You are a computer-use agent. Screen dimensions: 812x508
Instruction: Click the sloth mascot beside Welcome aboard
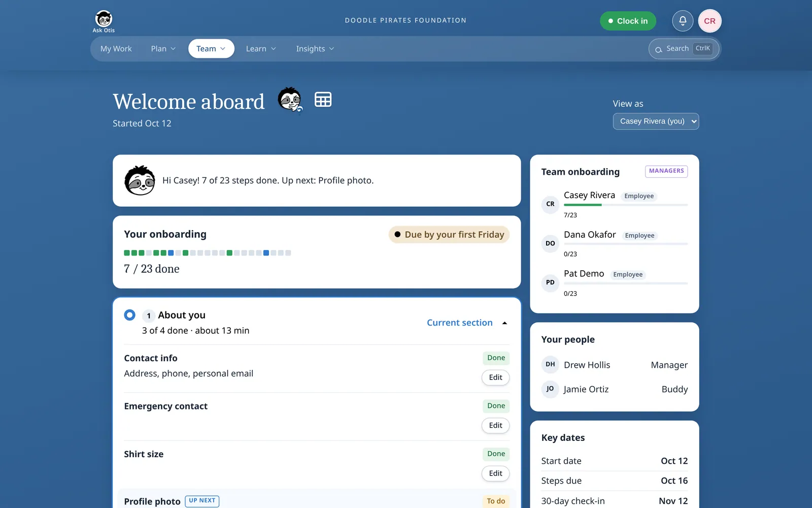(290, 100)
